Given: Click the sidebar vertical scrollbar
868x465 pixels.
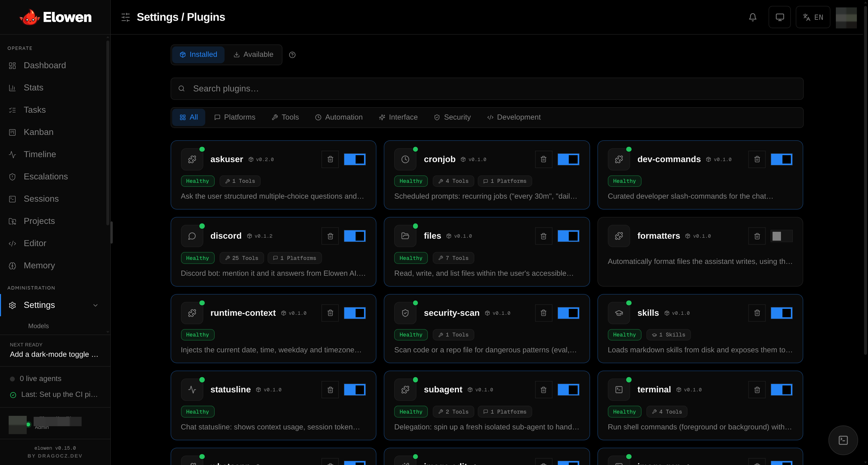Looking at the screenshot, I should [x=108, y=132].
